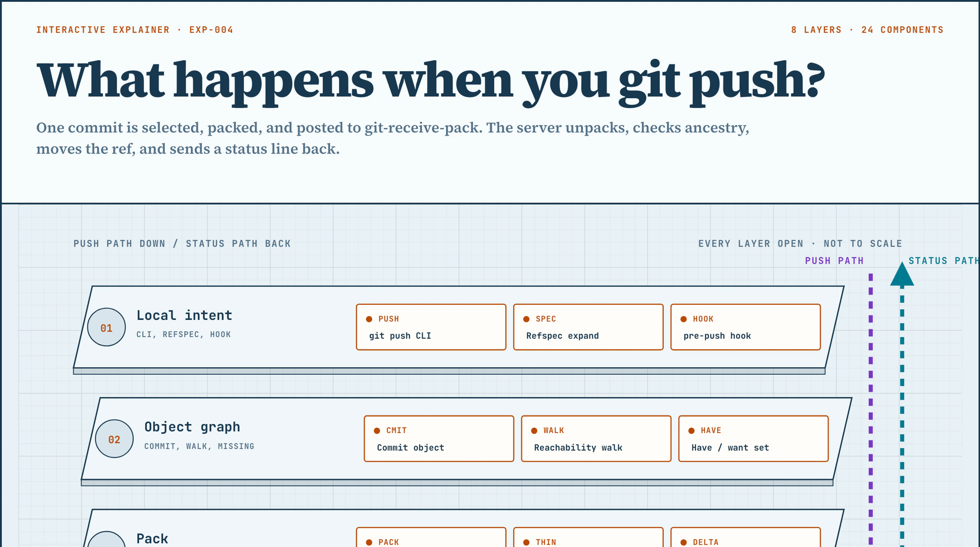Select the PACK component card
Viewport: 980px width, 547px height.
(x=431, y=537)
